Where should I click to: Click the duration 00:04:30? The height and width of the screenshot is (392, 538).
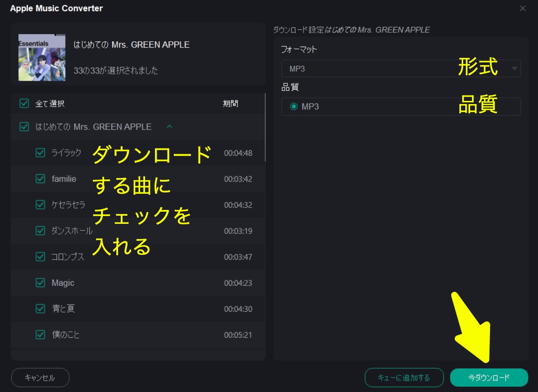[238, 309]
